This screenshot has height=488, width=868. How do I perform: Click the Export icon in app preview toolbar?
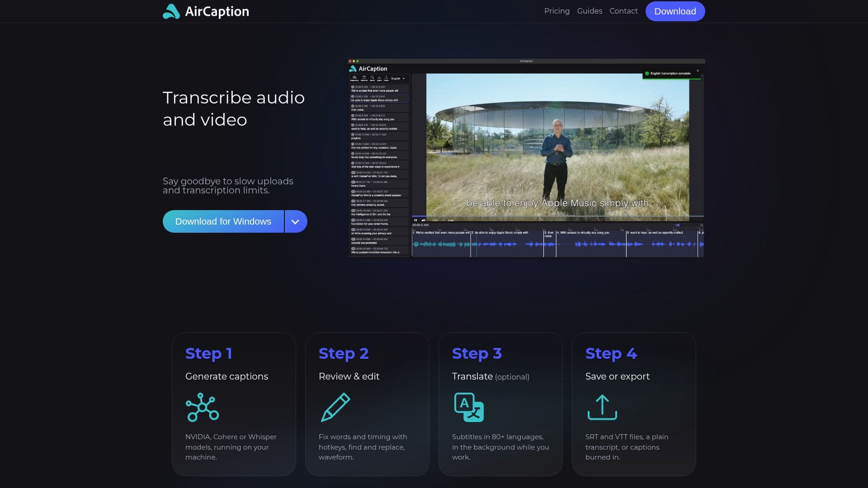(x=386, y=78)
